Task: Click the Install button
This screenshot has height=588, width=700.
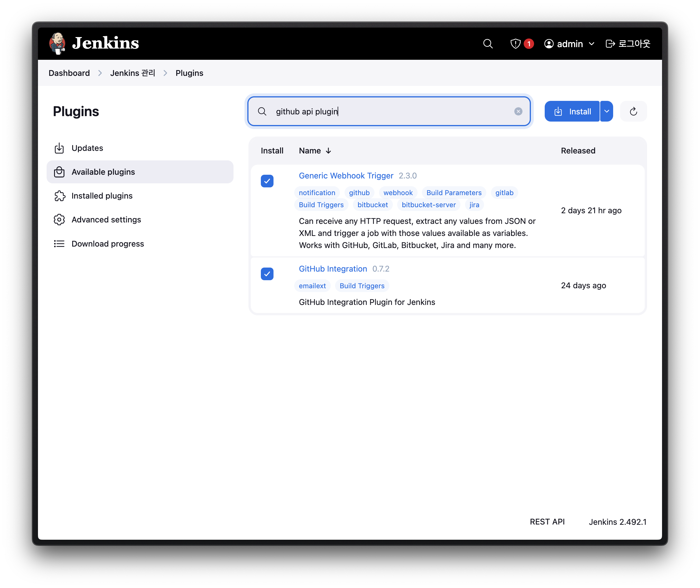Action: click(572, 111)
